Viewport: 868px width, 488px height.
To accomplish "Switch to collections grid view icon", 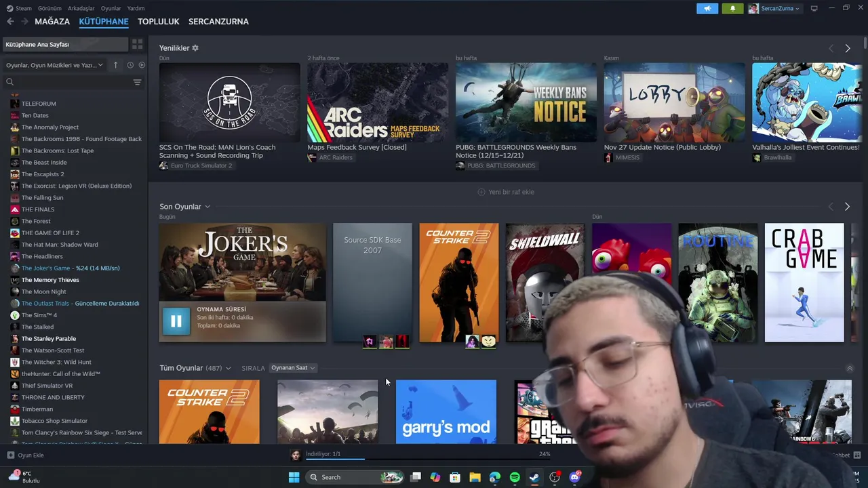I will tap(137, 44).
